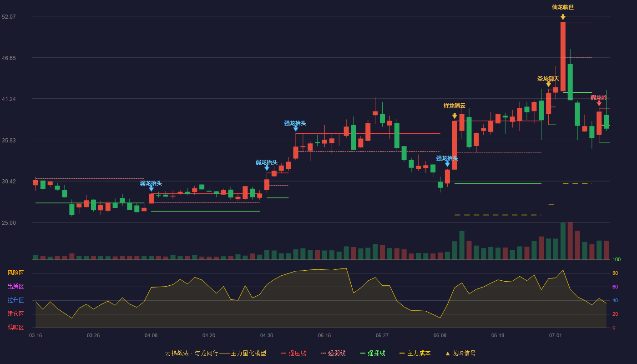
Task: Click the 龙吟信号 triangle legend icon
Action: tap(447, 353)
